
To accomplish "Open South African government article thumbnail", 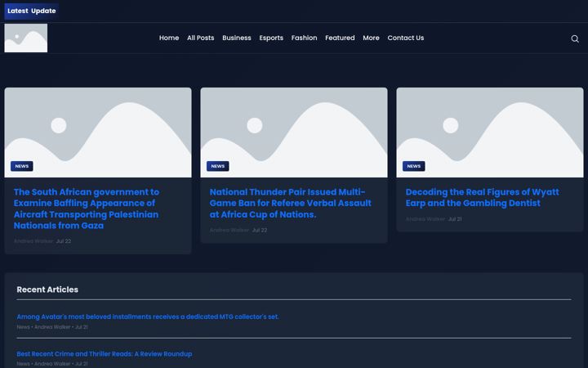I will pos(98,132).
